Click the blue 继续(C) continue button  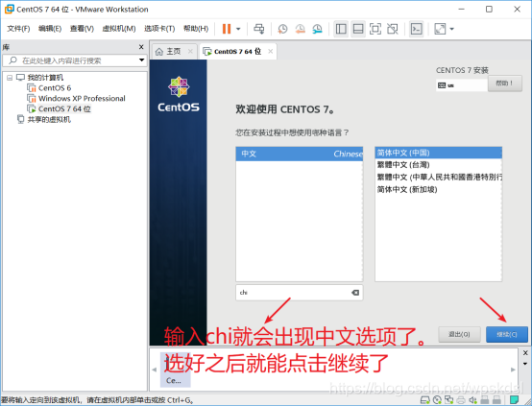(x=507, y=334)
